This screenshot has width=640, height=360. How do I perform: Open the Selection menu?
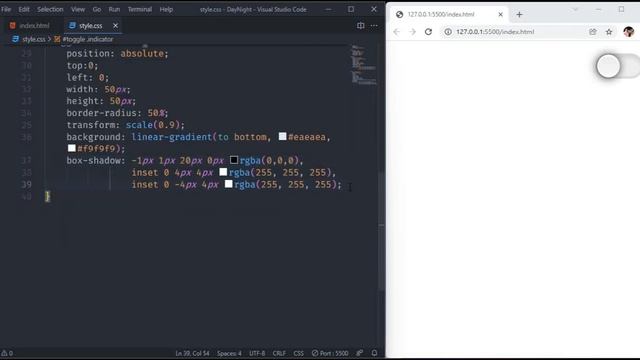click(50, 9)
